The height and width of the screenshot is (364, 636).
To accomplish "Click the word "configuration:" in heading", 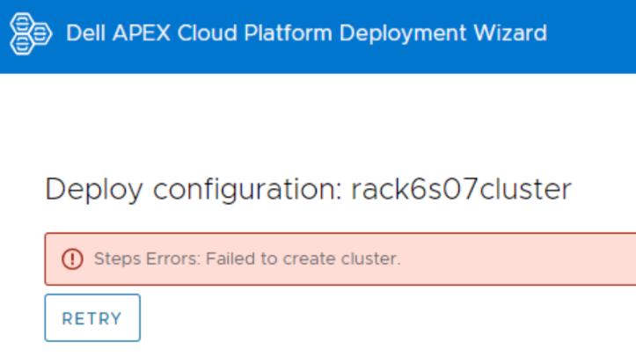I will point(238,190).
